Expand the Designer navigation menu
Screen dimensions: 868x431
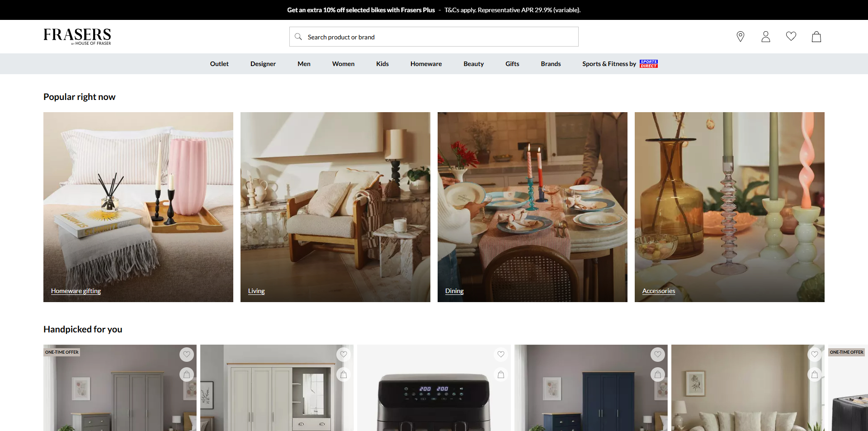(x=263, y=64)
